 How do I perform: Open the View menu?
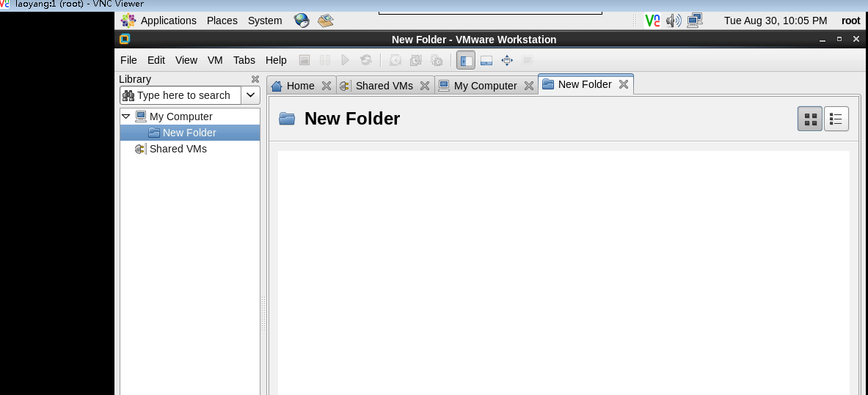pyautogui.click(x=186, y=60)
